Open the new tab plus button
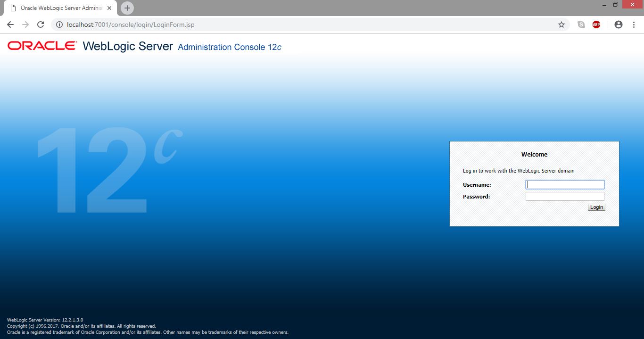Image resolution: width=644 pixels, height=339 pixels. (127, 8)
